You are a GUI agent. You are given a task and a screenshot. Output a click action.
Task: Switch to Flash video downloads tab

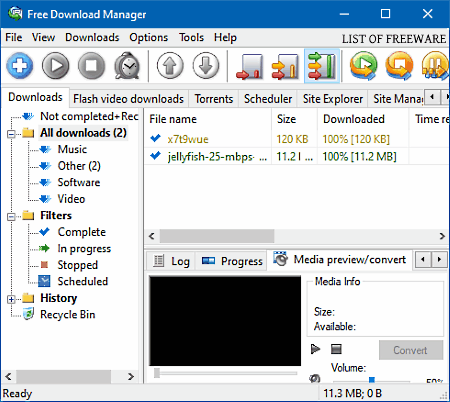(x=128, y=99)
